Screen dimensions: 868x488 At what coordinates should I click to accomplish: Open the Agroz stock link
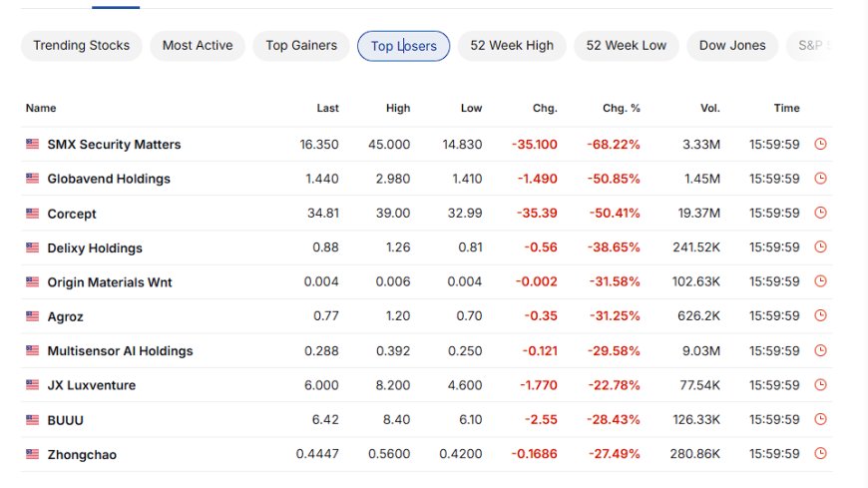click(x=65, y=316)
